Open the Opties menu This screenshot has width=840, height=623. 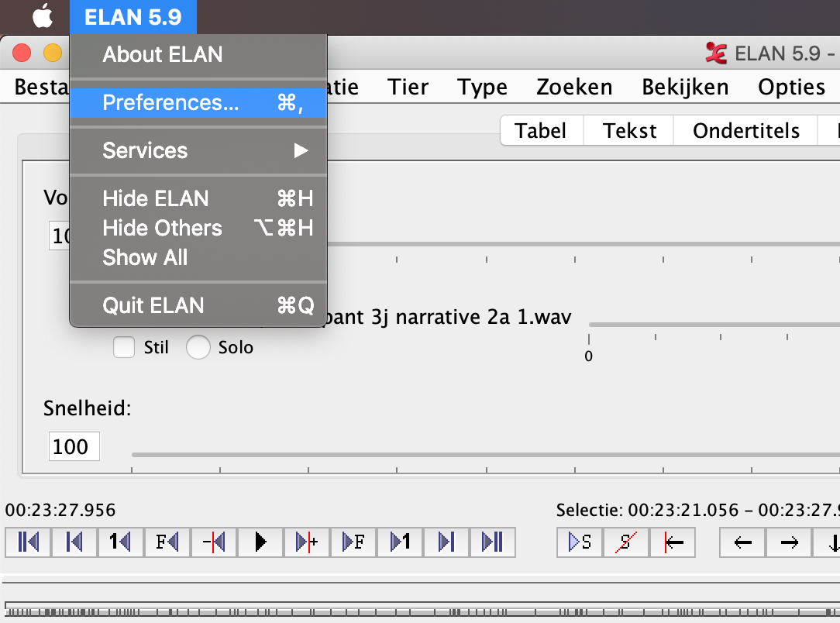pyautogui.click(x=791, y=87)
